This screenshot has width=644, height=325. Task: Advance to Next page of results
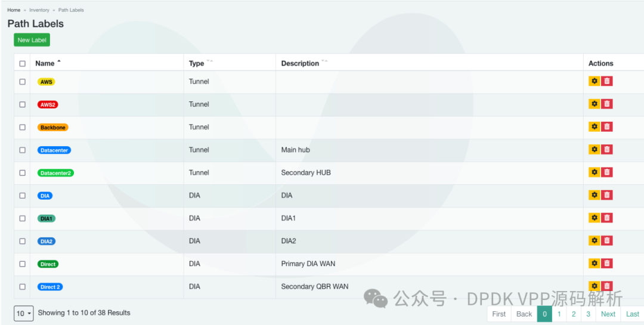click(608, 314)
